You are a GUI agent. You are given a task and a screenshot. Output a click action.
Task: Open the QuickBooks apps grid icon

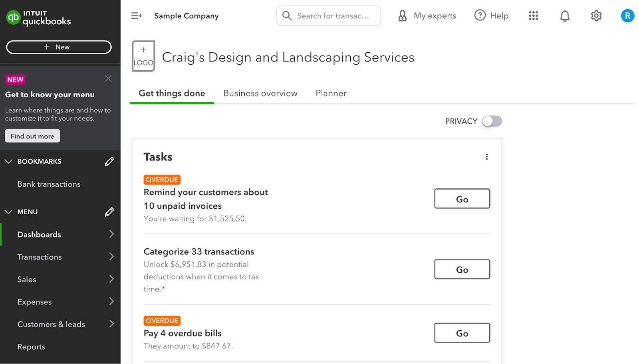click(533, 16)
